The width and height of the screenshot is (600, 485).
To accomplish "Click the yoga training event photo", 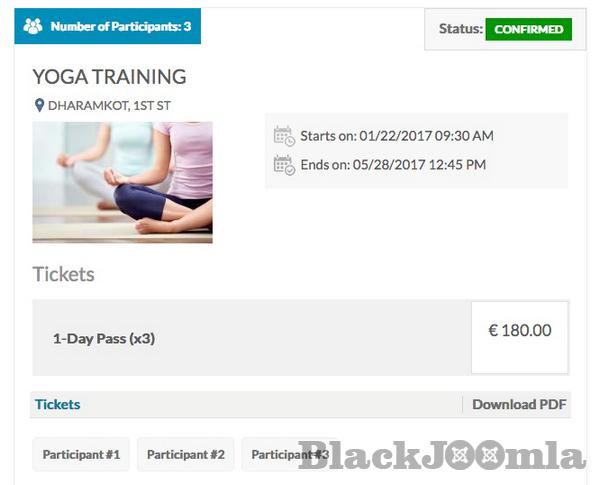I will click(x=122, y=183).
